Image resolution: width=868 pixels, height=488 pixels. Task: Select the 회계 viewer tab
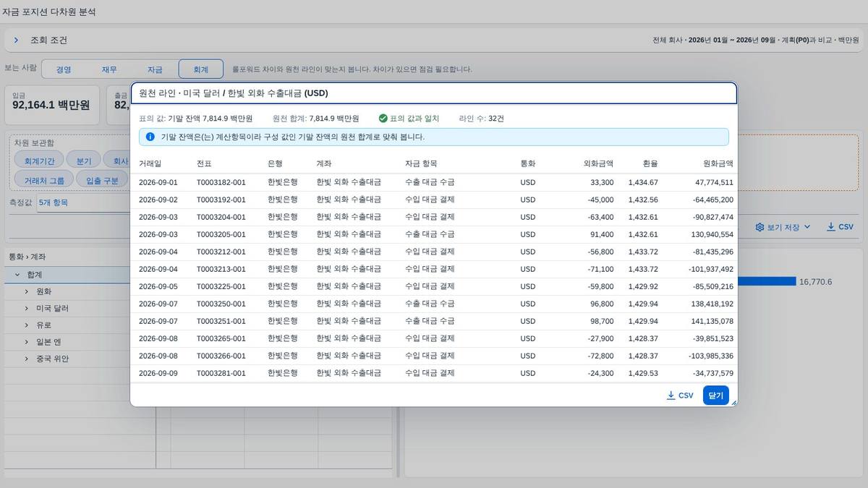pyautogui.click(x=200, y=69)
